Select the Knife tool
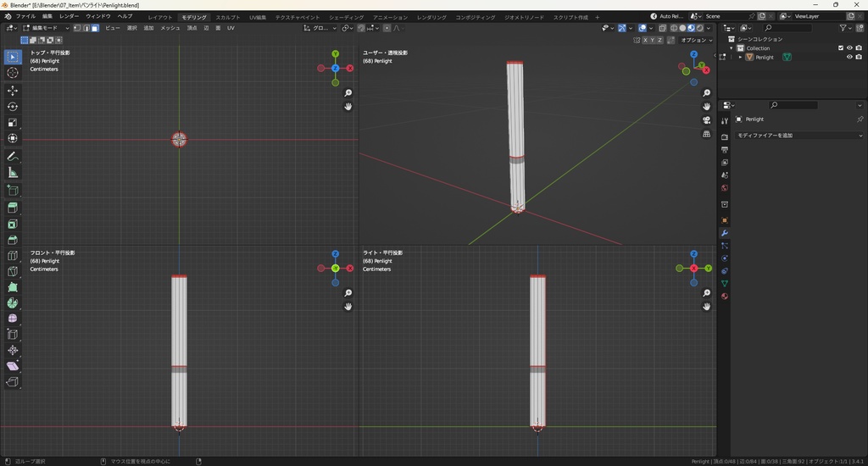This screenshot has height=466, width=868. tap(13, 271)
